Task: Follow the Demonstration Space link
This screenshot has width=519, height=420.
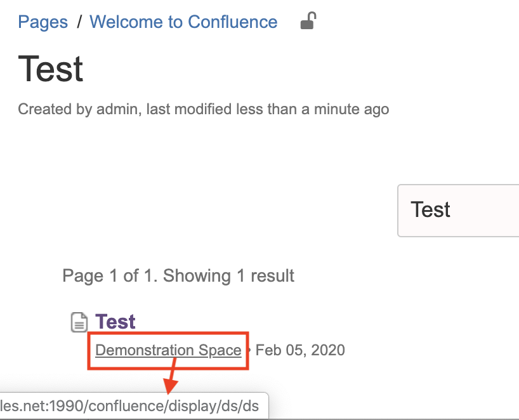Action: [x=168, y=350]
